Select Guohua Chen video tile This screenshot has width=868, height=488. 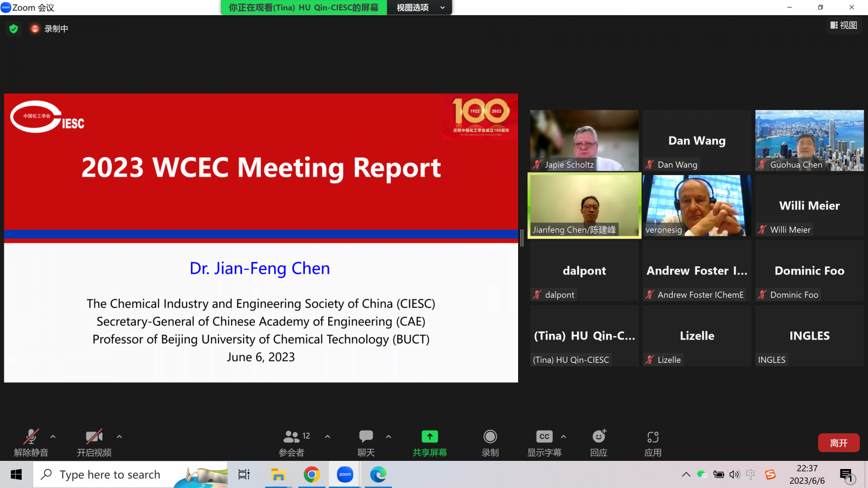[809, 140]
